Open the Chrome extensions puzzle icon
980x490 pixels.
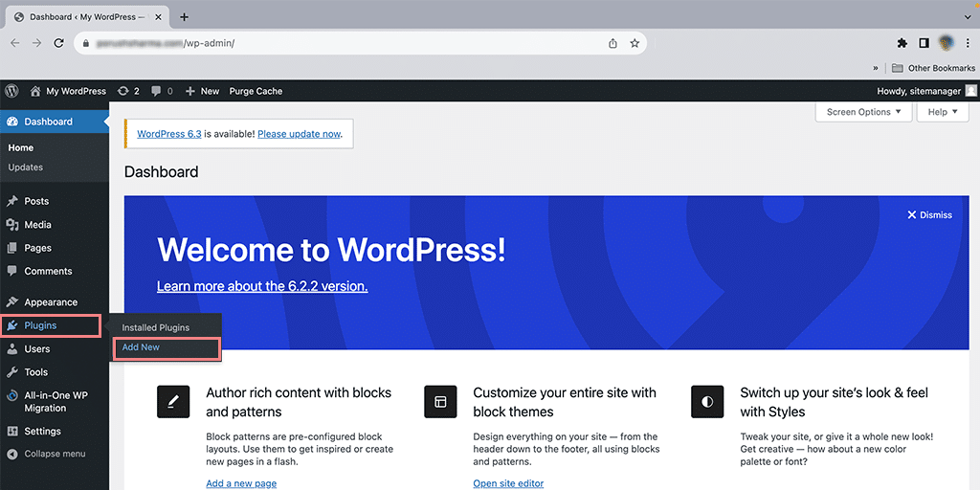pyautogui.click(x=902, y=43)
